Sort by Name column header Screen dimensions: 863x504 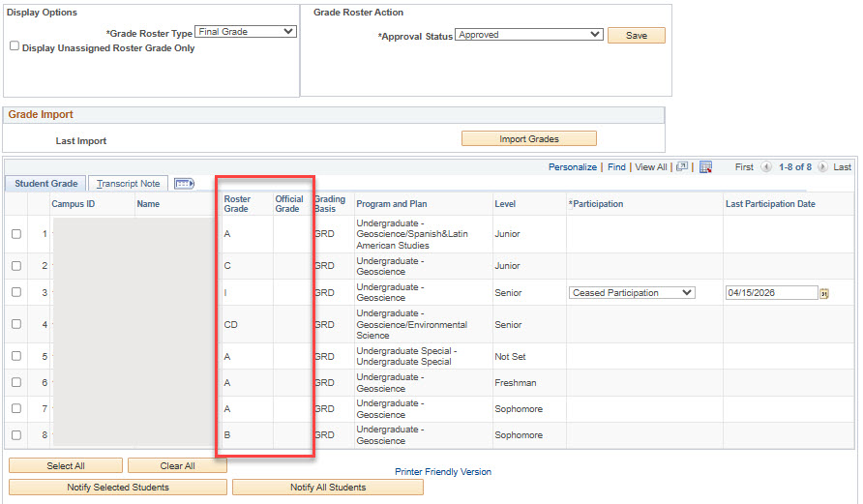(x=148, y=203)
